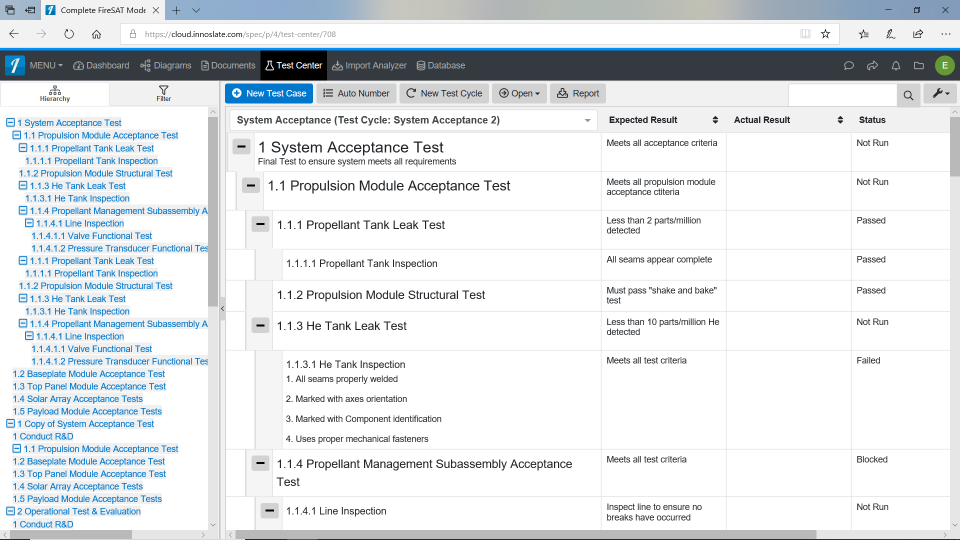Click the chat comment icon in header
The width and height of the screenshot is (960, 540).
click(849, 66)
